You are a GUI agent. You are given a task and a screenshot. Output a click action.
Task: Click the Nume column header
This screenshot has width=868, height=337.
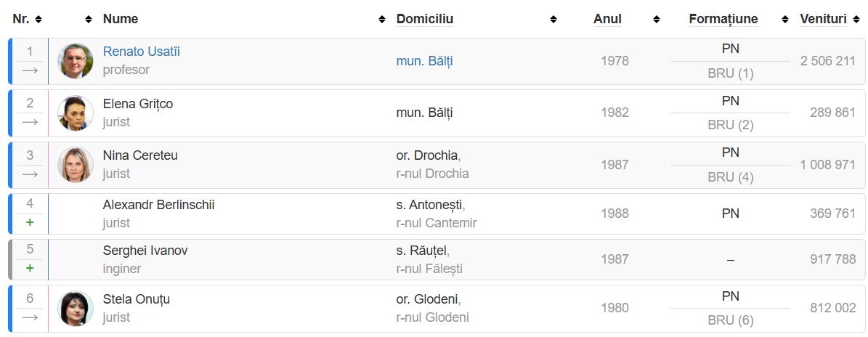point(120,19)
